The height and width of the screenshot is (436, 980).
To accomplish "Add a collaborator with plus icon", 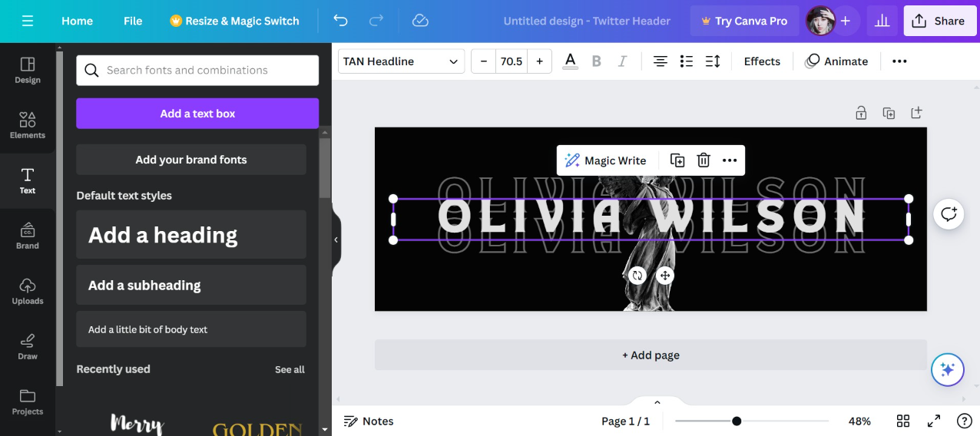I will pyautogui.click(x=846, y=21).
